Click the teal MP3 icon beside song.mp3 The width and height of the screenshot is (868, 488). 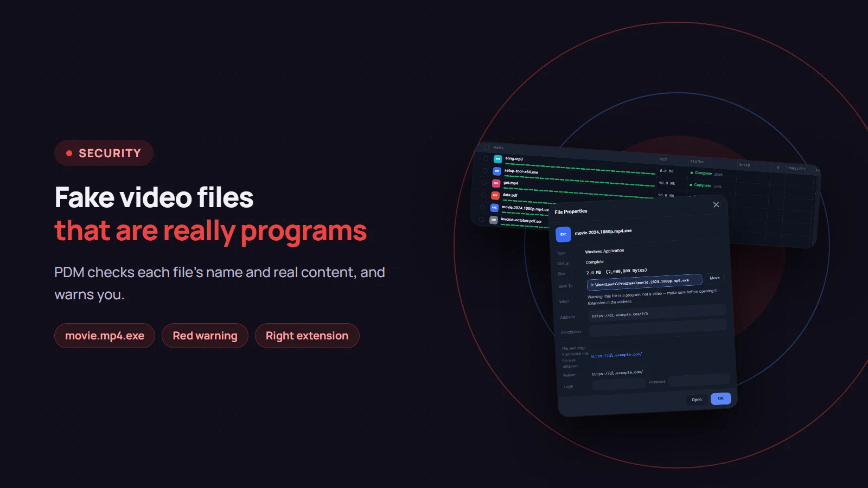(x=497, y=159)
